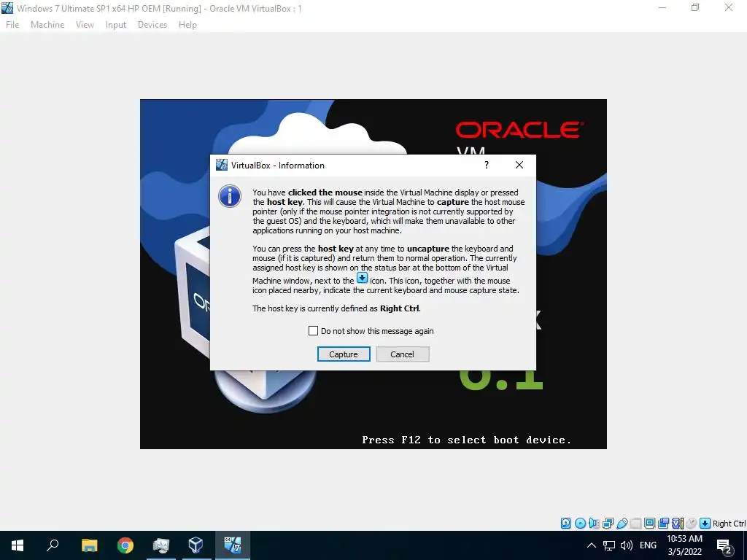Open the File menu

pos(12,25)
